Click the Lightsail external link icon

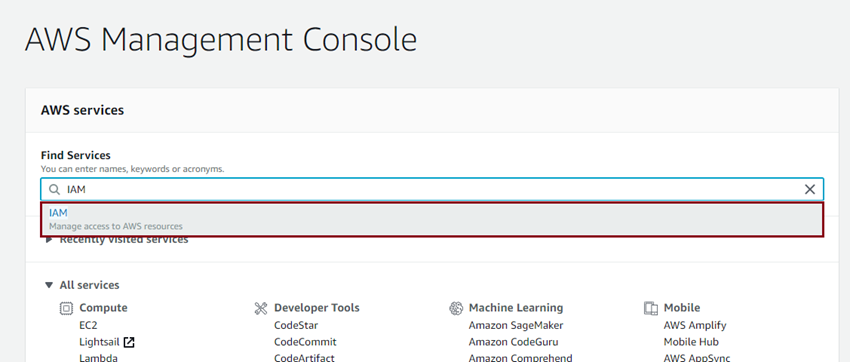[x=129, y=342]
